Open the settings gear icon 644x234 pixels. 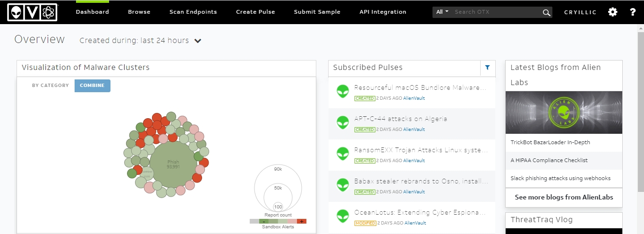click(612, 12)
